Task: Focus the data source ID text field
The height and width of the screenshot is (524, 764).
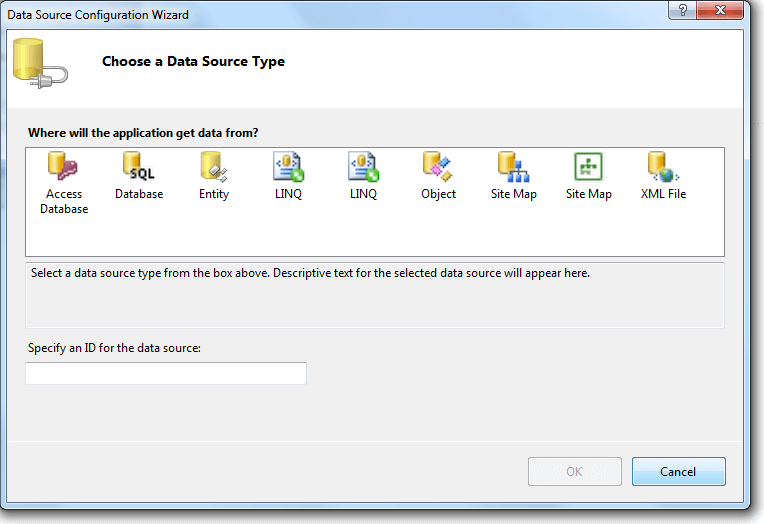Action: 166,373
